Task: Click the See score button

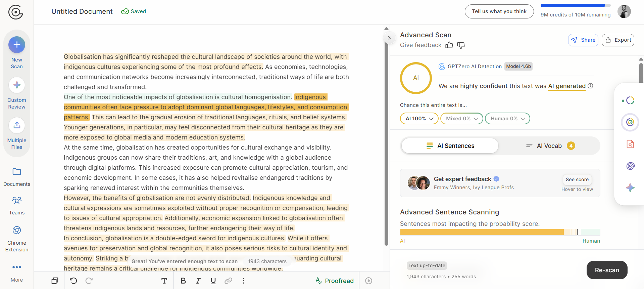Action: point(577,179)
